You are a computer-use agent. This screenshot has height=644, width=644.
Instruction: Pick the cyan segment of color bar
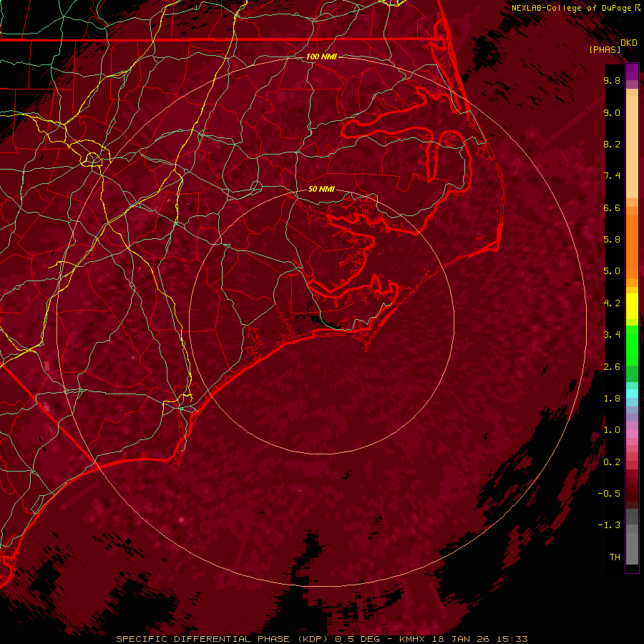[632, 394]
